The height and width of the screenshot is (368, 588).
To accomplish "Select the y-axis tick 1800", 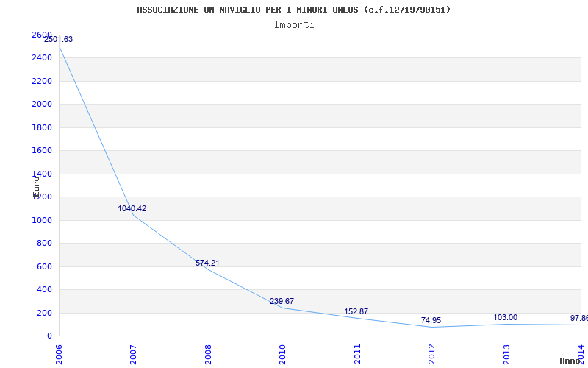I will [x=42, y=127].
